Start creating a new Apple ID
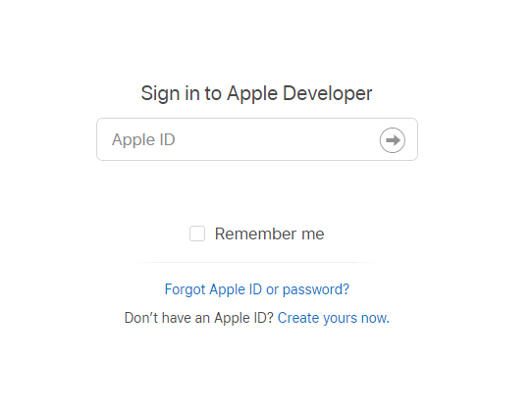Image resolution: width=532 pixels, height=415 pixels. pyautogui.click(x=334, y=318)
